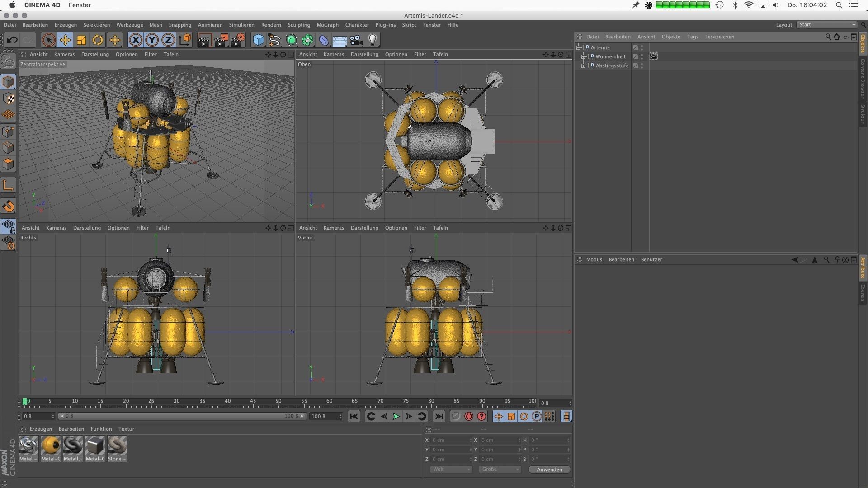Add a camera object
This screenshot has width=868, height=488.
(356, 40)
